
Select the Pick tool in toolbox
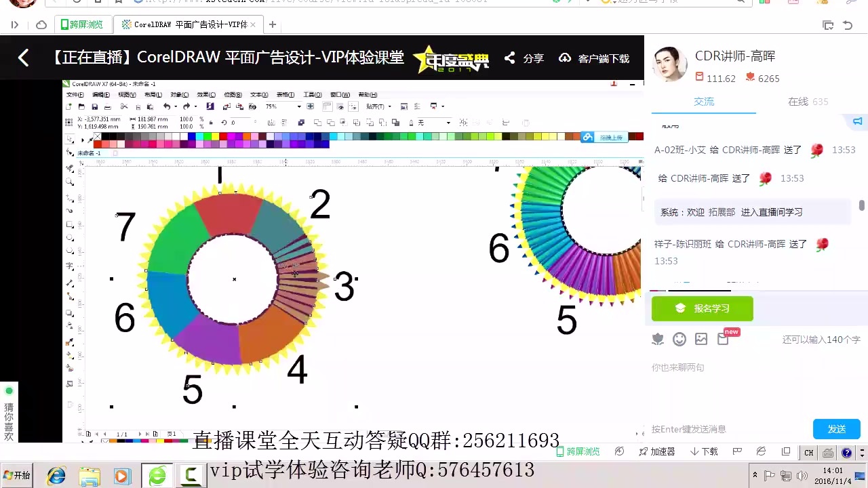(69, 139)
